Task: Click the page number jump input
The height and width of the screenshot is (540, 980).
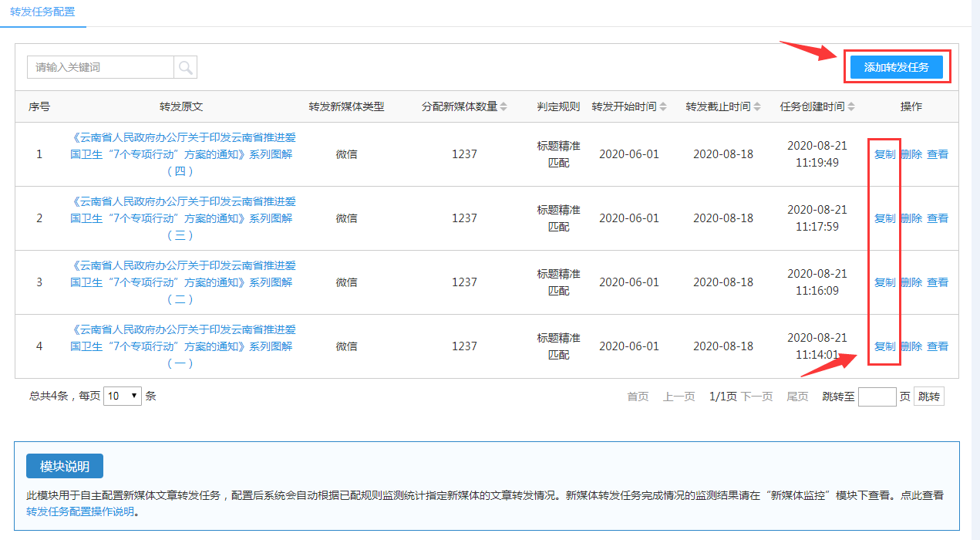Action: click(x=877, y=397)
